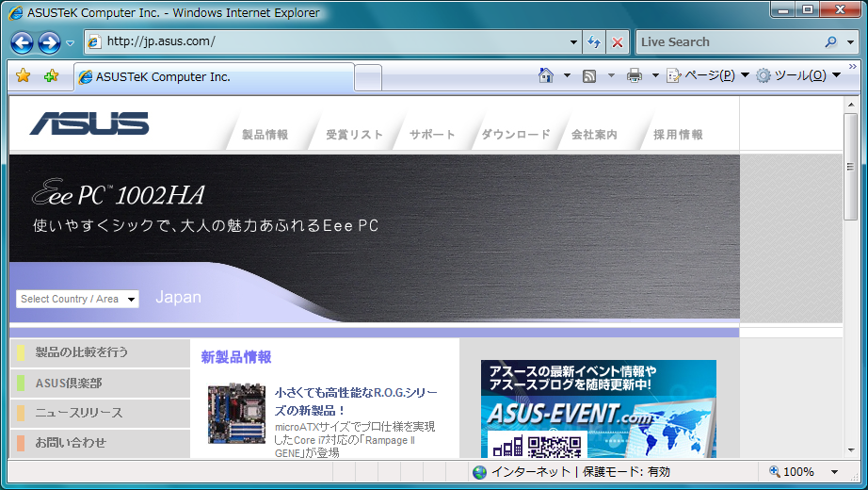Viewport: 868px width, 490px height.
Task: Select the ASUSTeK Computer Inc. tab
Action: (x=214, y=77)
